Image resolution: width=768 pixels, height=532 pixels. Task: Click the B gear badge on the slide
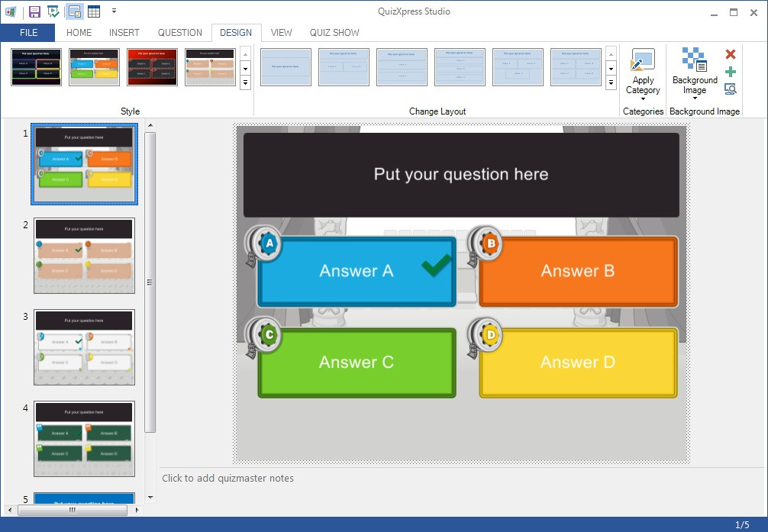[x=487, y=243]
